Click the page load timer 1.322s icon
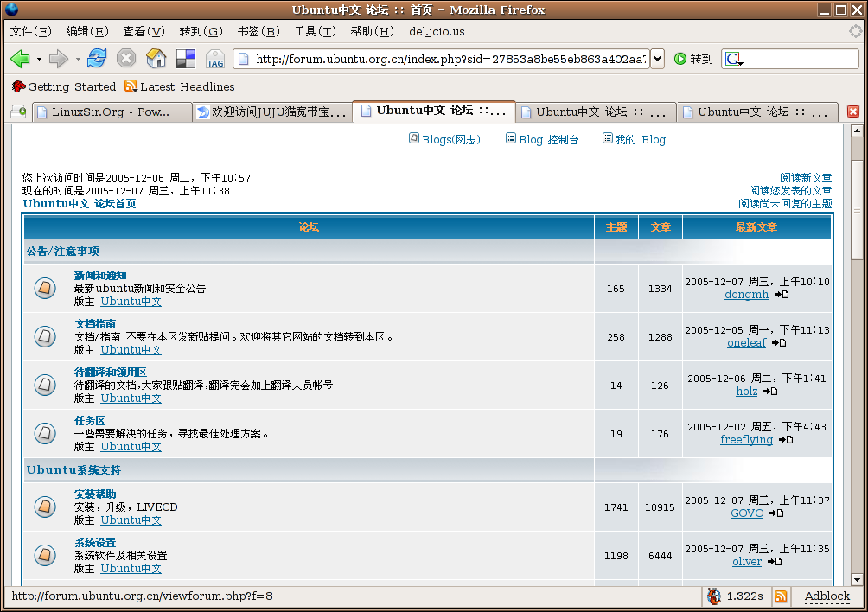The width and height of the screenshot is (868, 612). [714, 596]
